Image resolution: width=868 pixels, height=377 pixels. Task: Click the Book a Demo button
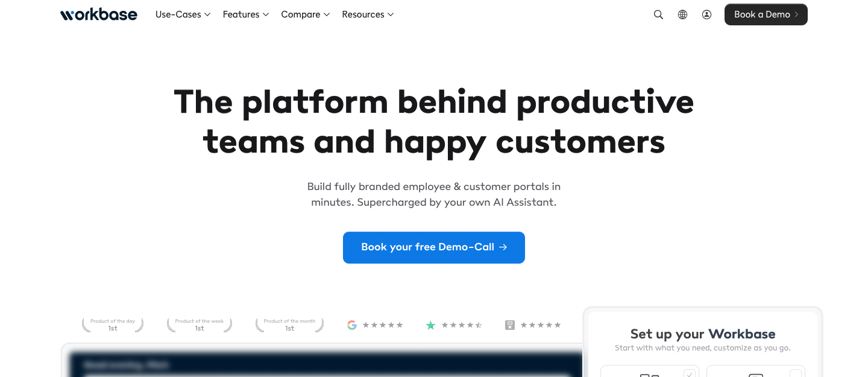(766, 14)
